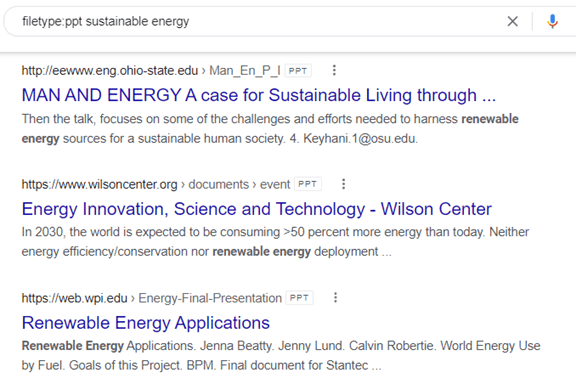Viewport: 576px width, 384px height.
Task: Click the www.wilsoncenter.org URL
Action: pyautogui.click(x=99, y=184)
